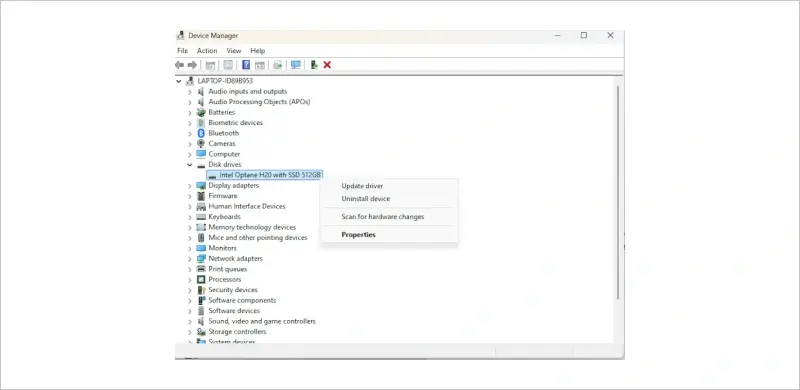800x390 pixels.
Task: Click the Processors chip icon
Action: pyautogui.click(x=201, y=280)
